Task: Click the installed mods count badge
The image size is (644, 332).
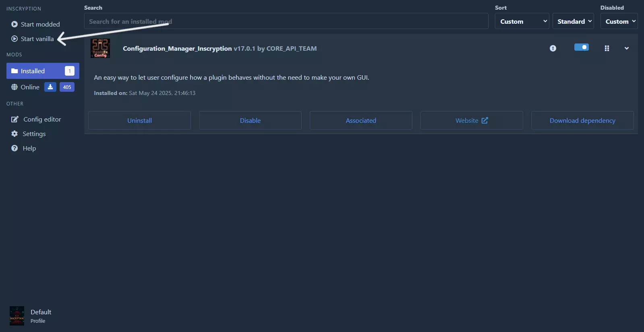Action: click(x=70, y=71)
